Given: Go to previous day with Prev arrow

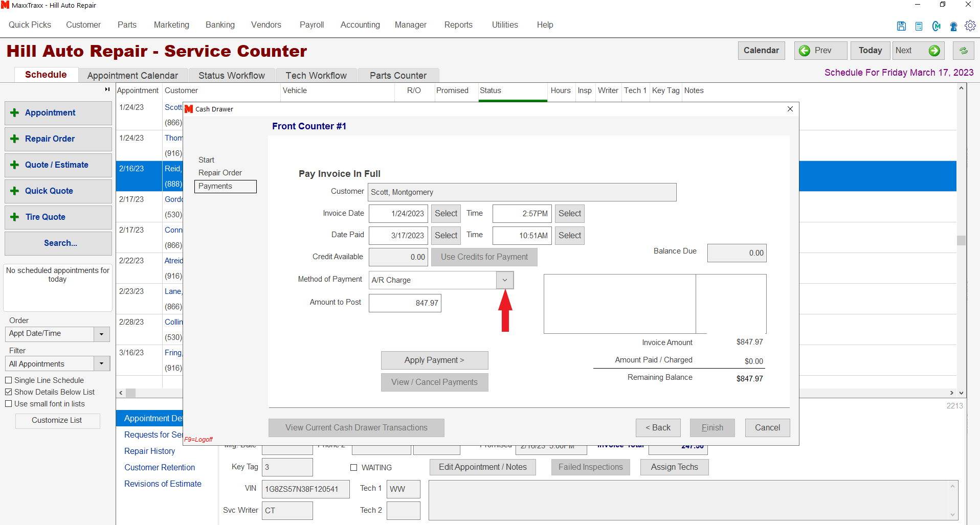Looking at the screenshot, I should (x=820, y=51).
